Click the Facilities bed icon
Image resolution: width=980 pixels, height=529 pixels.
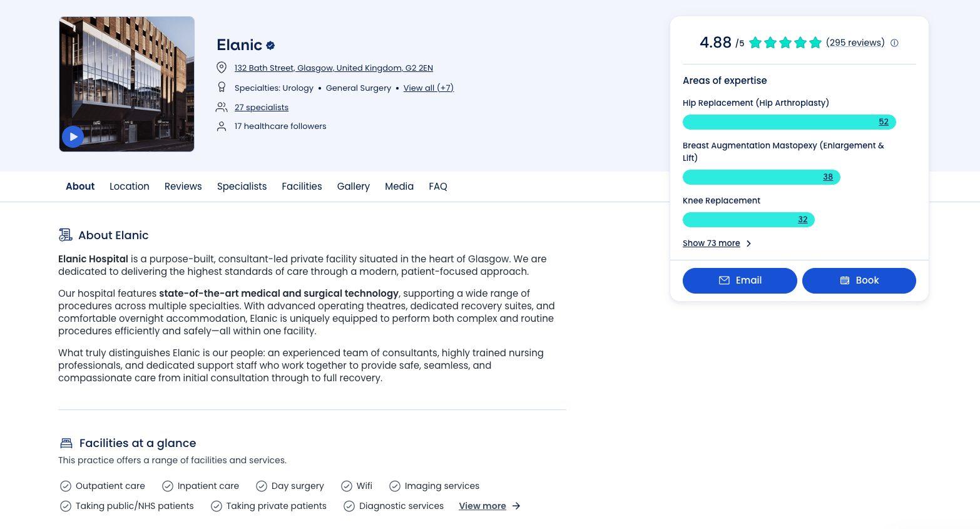[x=66, y=443]
